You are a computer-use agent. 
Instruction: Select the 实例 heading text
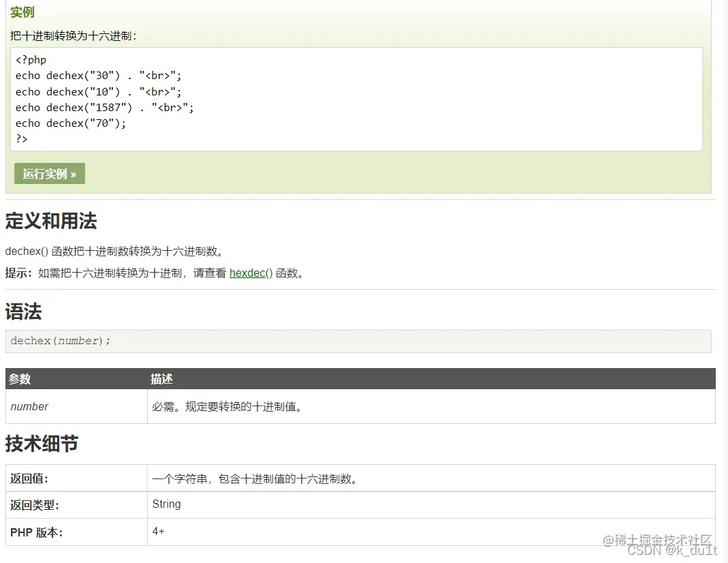click(22, 12)
